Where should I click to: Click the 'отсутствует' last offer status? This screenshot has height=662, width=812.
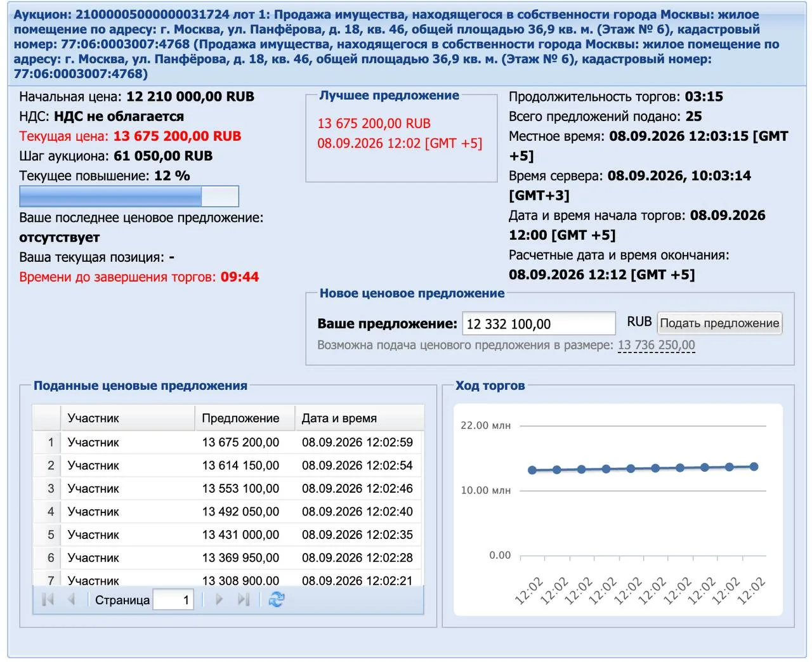click(x=60, y=237)
